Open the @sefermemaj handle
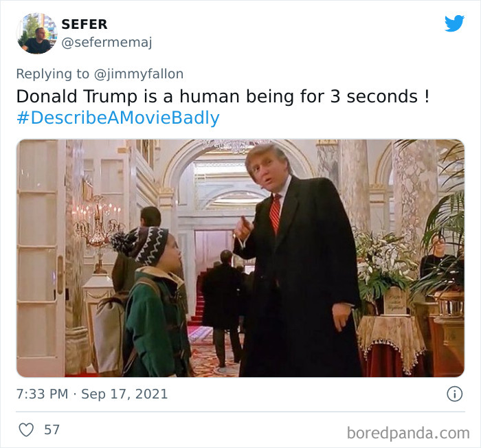 [107, 42]
